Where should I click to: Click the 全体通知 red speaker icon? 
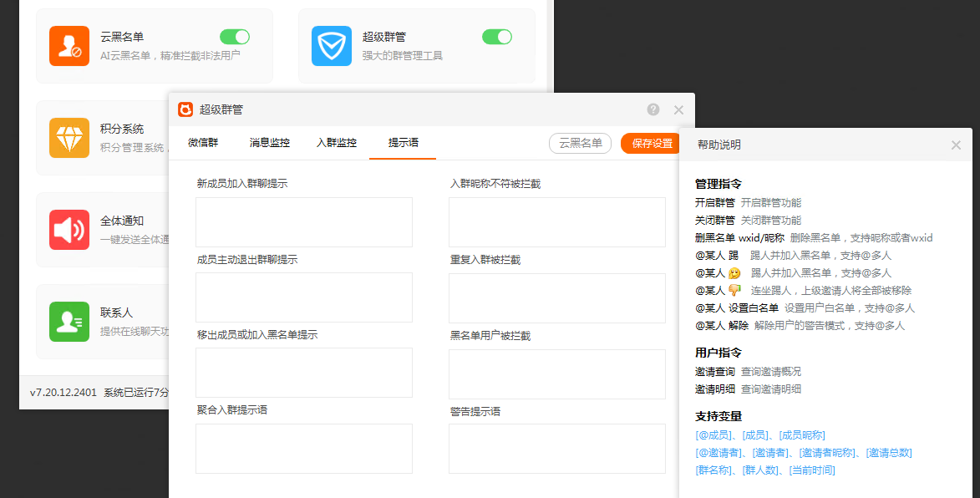tap(69, 230)
